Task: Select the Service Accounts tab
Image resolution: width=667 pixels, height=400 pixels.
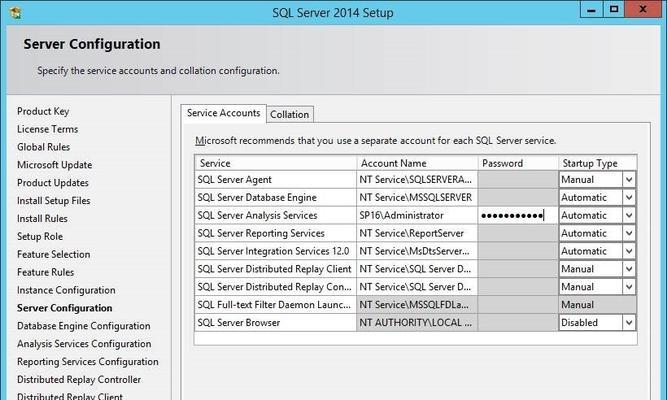Action: 223,113
